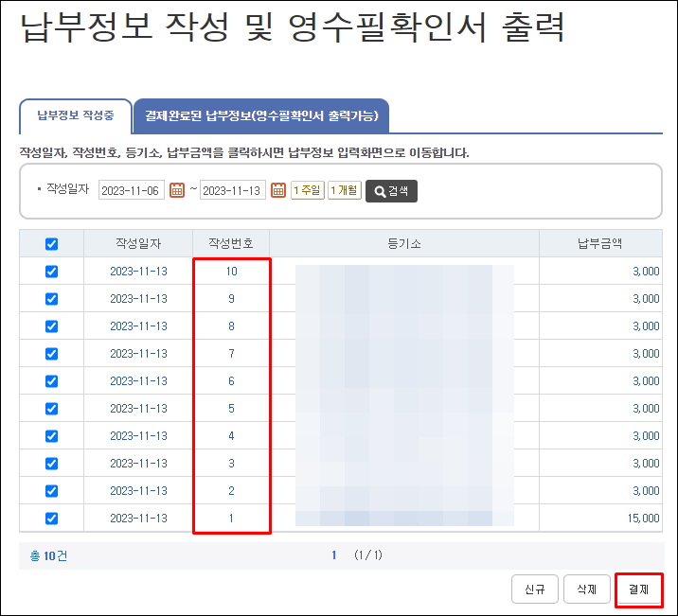
Task: Select the 납부정보 작성중 tab
Action: tap(76, 116)
